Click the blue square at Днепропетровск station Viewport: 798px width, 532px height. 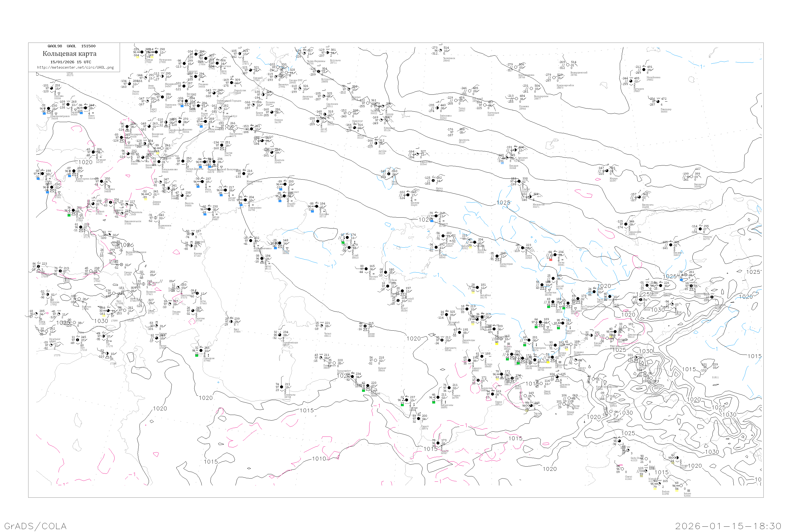(x=44, y=113)
